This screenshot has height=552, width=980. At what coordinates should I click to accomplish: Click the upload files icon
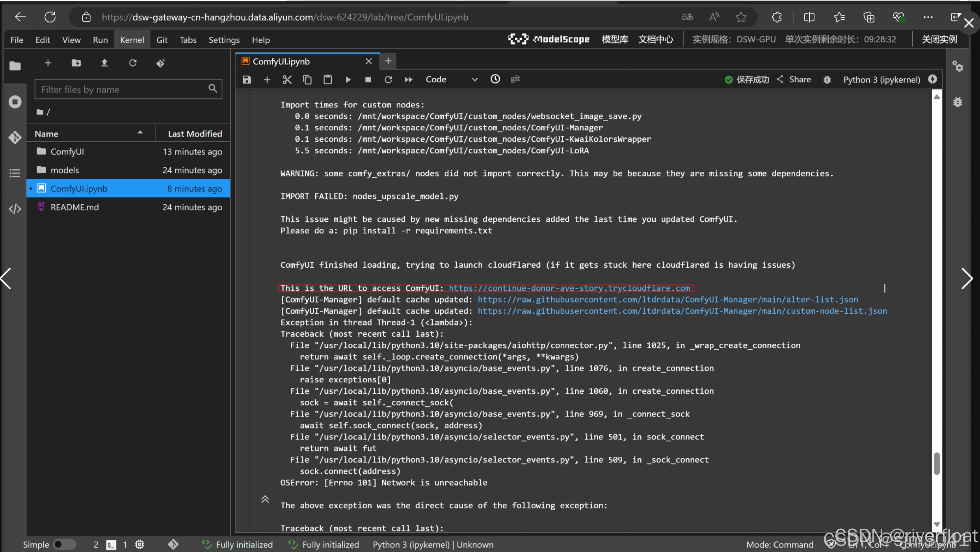tap(104, 63)
